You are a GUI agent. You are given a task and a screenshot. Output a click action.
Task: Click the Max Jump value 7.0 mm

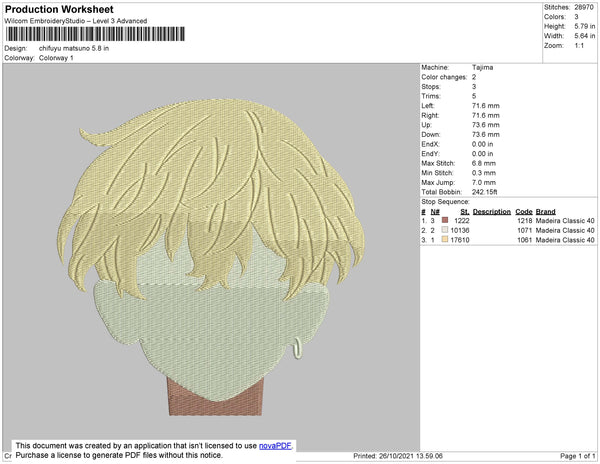484,182
